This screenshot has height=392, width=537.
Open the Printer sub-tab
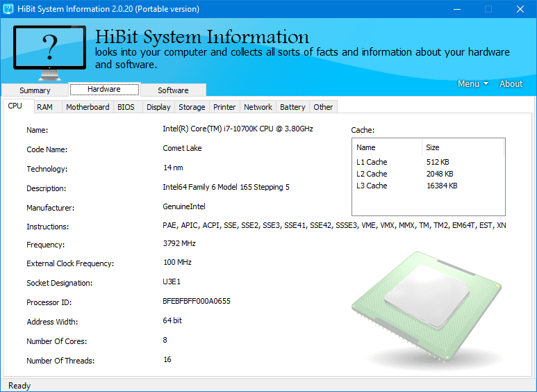[224, 107]
